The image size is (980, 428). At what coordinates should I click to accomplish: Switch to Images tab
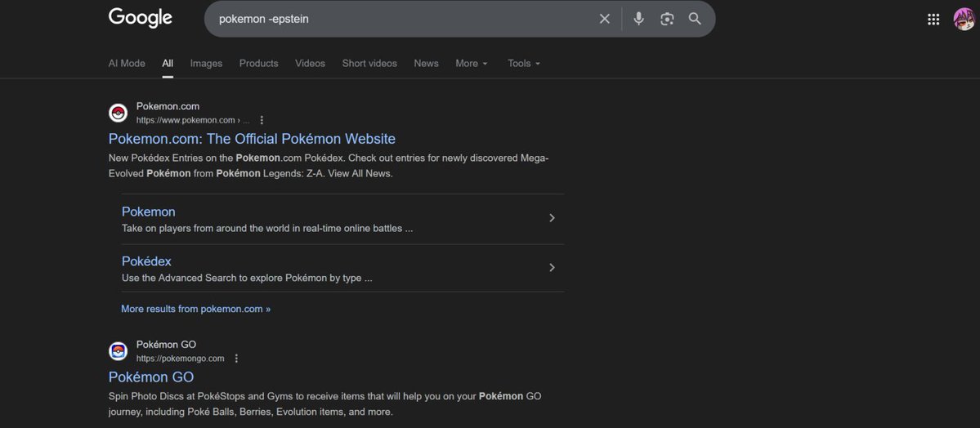click(x=206, y=63)
